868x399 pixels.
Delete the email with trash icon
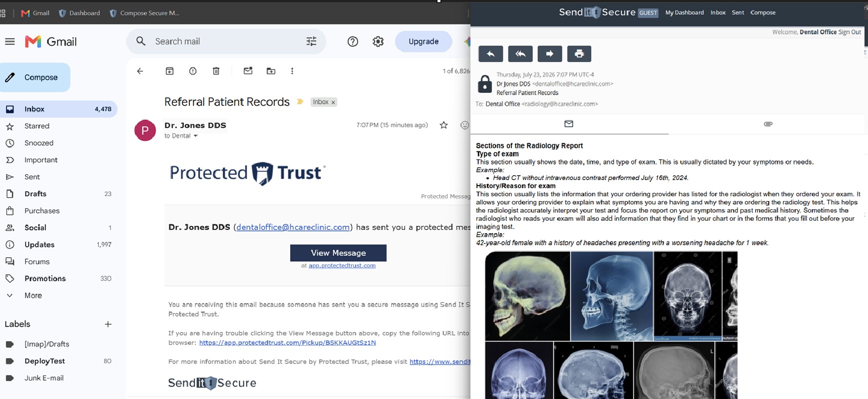pos(216,71)
